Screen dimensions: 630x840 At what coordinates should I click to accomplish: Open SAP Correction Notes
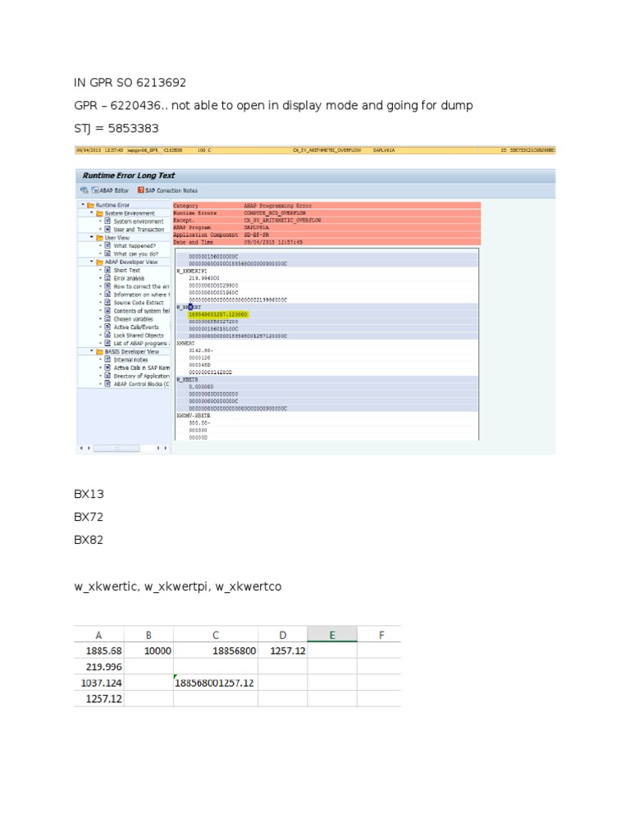pos(167,190)
